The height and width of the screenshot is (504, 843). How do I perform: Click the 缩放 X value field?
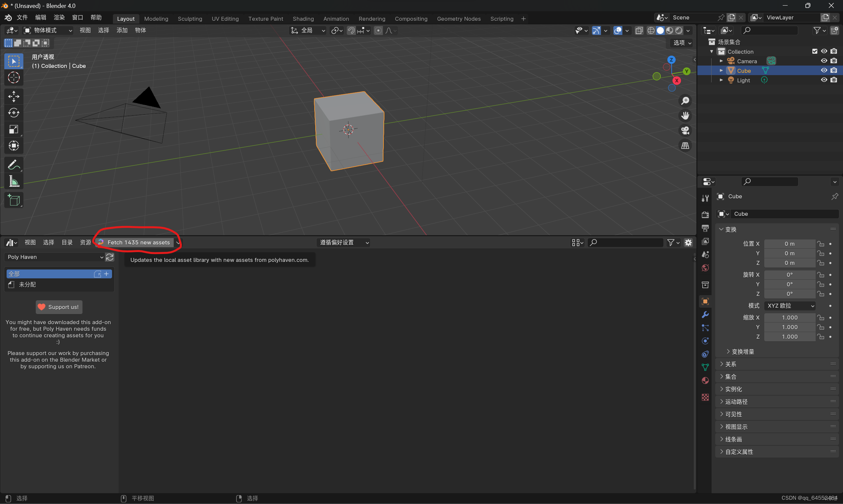point(789,318)
